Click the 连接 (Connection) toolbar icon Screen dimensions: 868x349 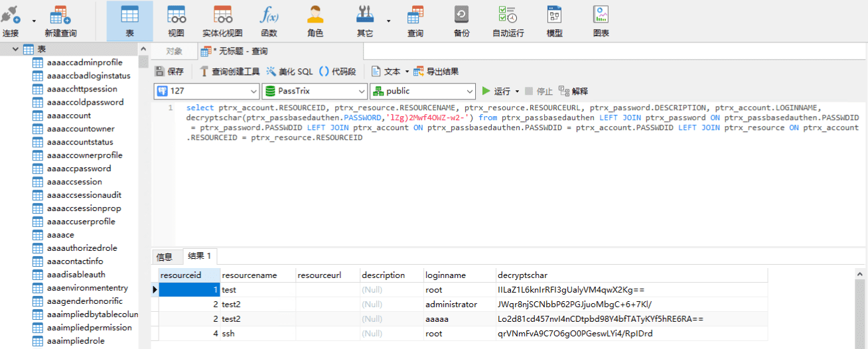tap(11, 20)
